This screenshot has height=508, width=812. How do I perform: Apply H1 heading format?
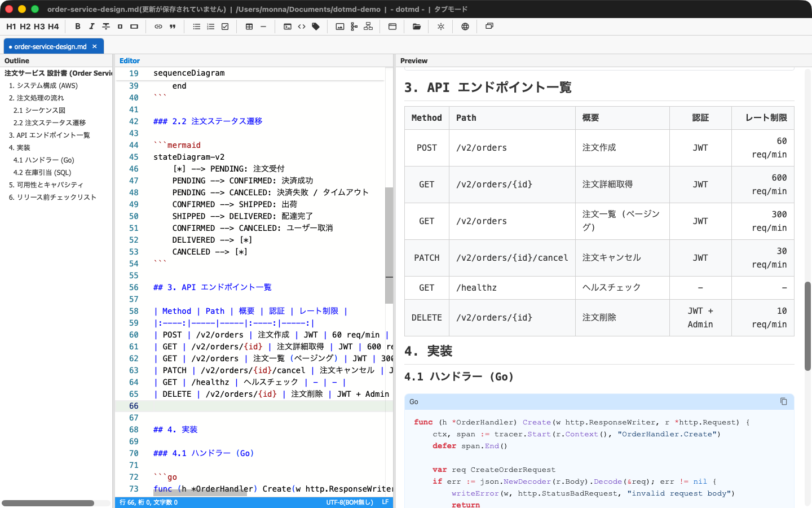coord(11,27)
